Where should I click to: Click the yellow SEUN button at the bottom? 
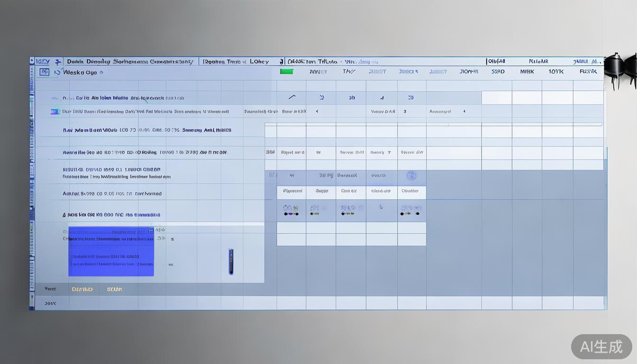pyautogui.click(x=114, y=289)
